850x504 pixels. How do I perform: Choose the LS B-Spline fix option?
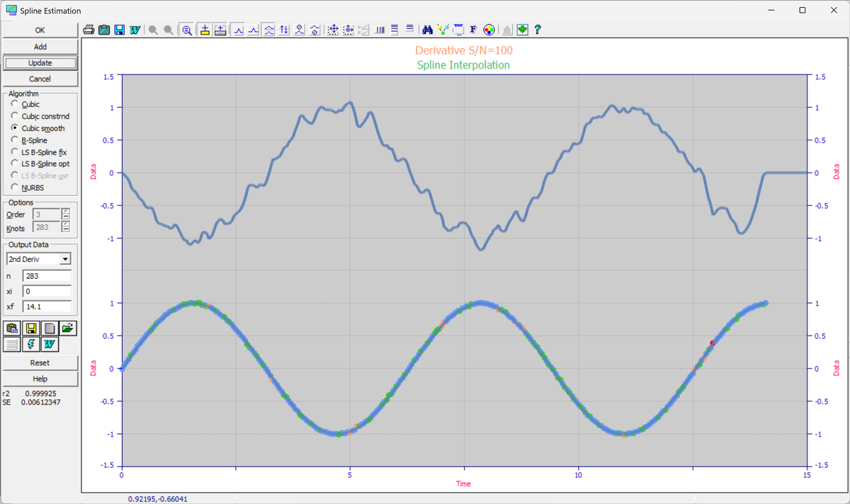[15, 151]
